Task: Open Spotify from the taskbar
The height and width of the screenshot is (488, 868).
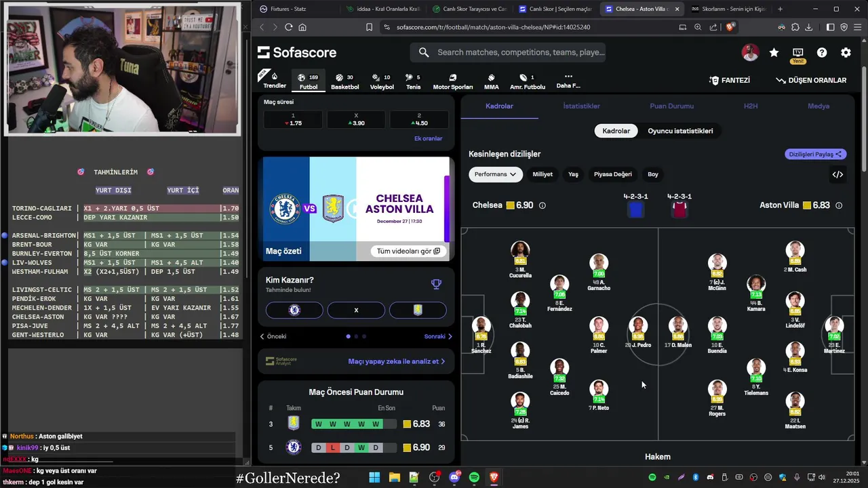Action: point(474,477)
